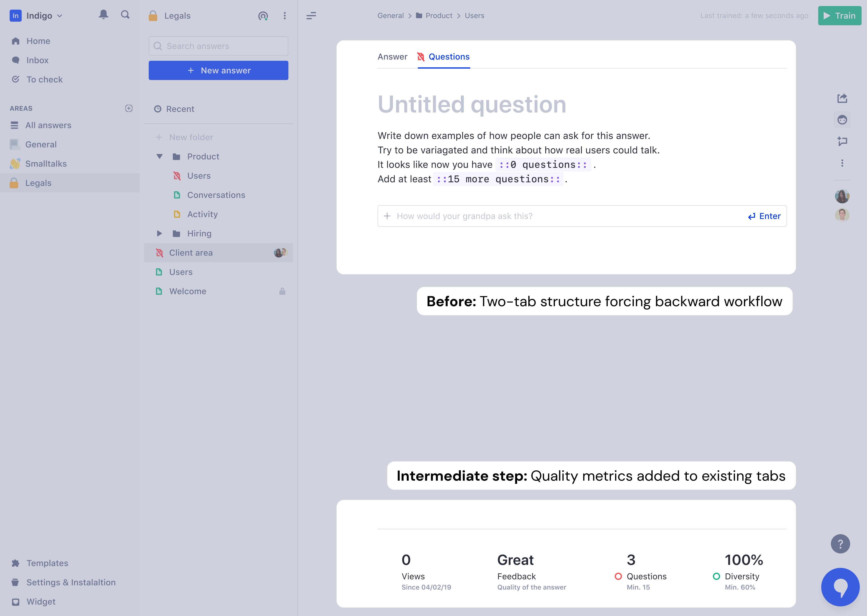Open the bot face icon on right rail
The width and height of the screenshot is (867, 616).
[x=842, y=120]
